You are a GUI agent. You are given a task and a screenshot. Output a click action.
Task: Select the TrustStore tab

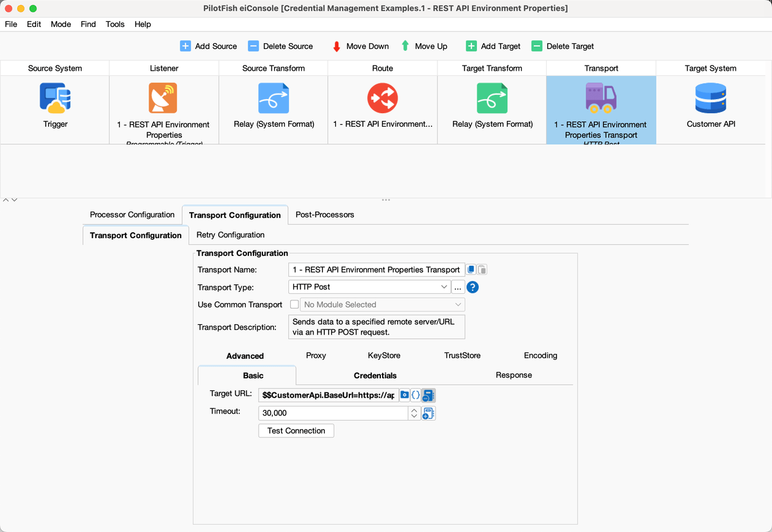(463, 355)
